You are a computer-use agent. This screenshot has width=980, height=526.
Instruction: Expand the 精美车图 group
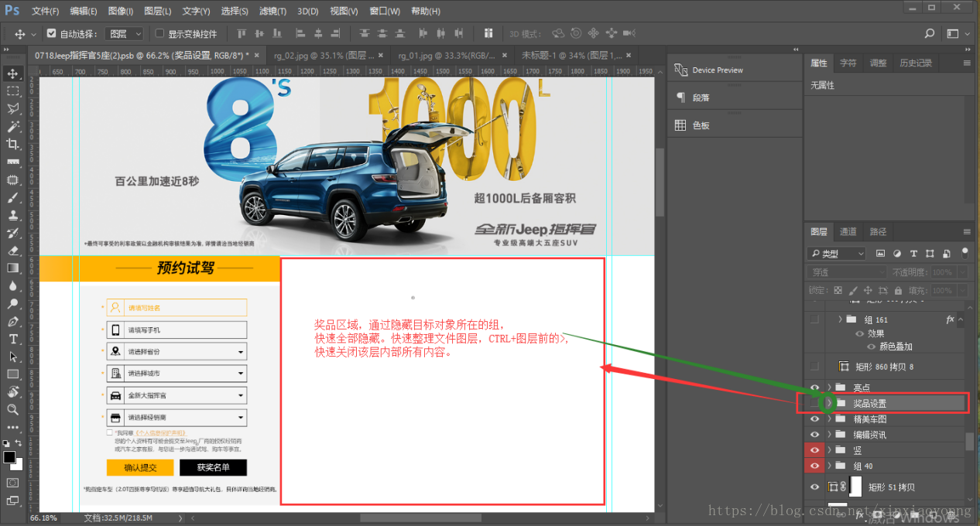coord(830,419)
